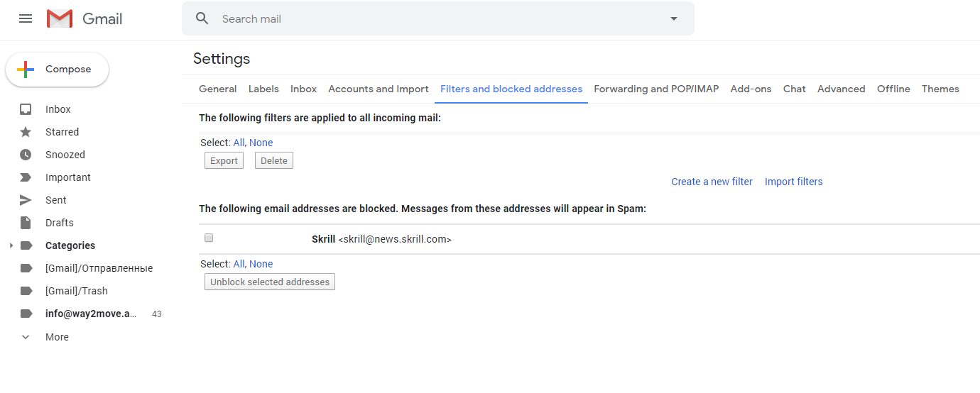The width and height of the screenshot is (980, 393).
Task: Open search options dropdown arrow
Action: 674,18
